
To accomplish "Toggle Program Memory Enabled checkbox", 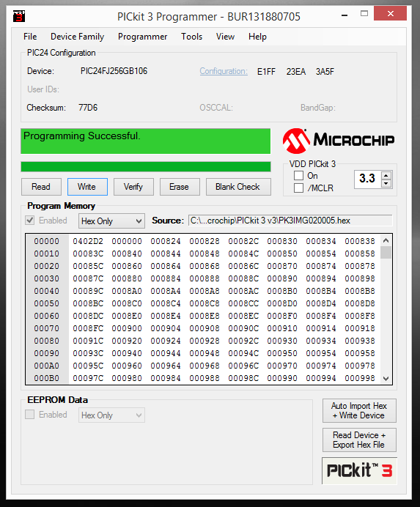I will pos(30,221).
